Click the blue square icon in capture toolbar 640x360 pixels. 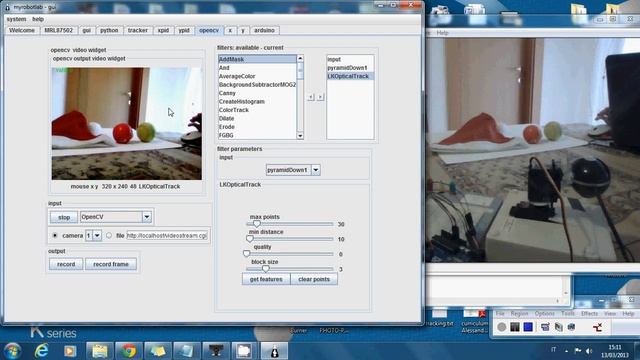point(528,327)
